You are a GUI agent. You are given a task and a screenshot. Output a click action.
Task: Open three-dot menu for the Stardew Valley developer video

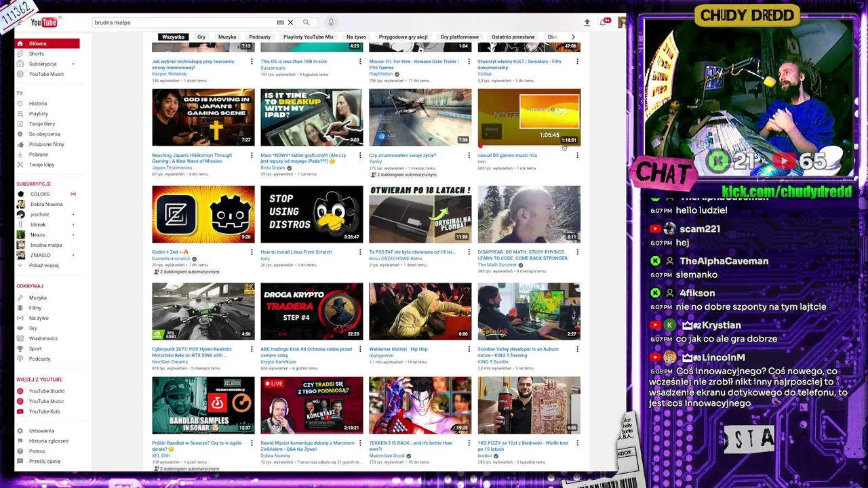coord(577,349)
